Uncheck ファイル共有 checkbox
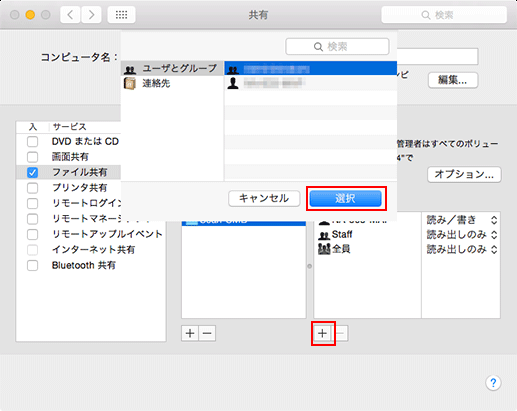 [32, 172]
